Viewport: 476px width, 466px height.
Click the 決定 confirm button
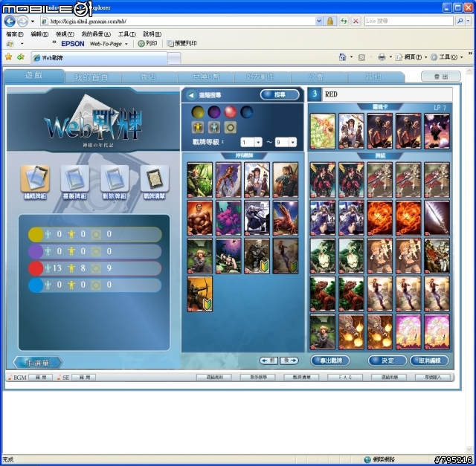pyautogui.click(x=387, y=360)
